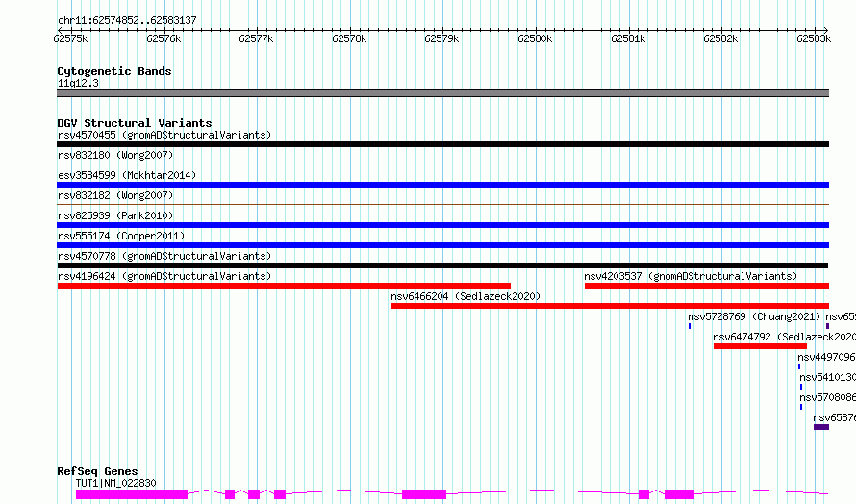The image size is (856, 504).
Task: Select the RefSeq Genes track title
Action: [97, 472]
